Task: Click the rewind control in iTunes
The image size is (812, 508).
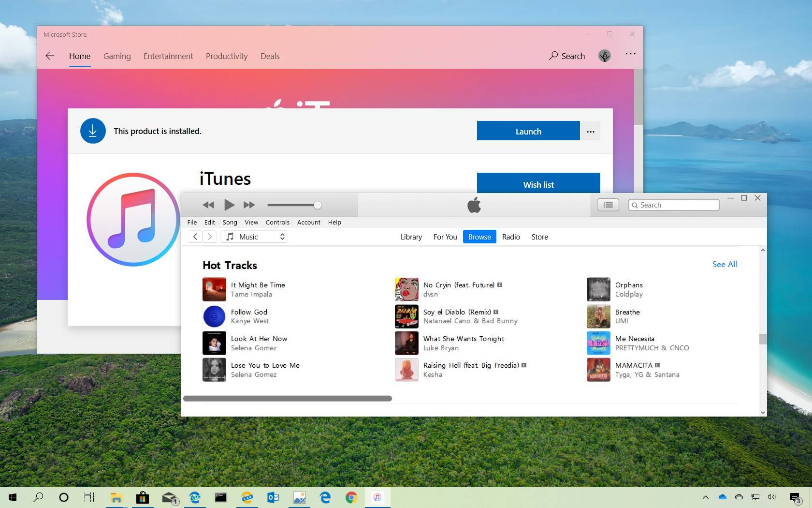Action: click(x=208, y=205)
